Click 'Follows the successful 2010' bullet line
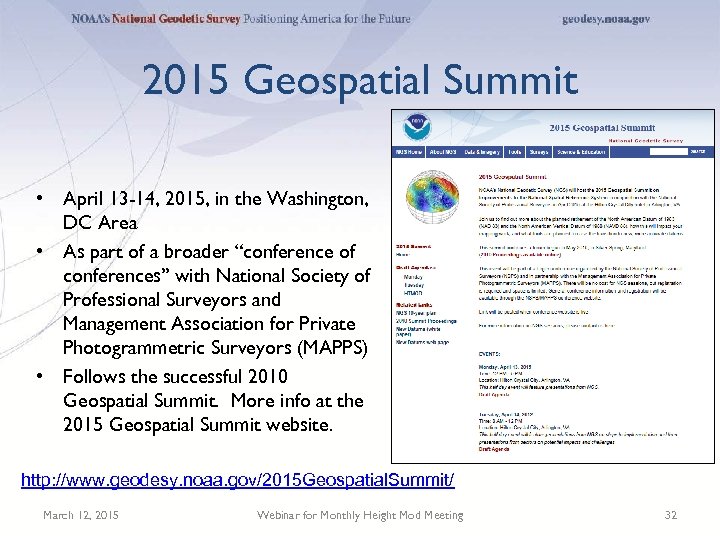The width and height of the screenshot is (720, 540). (x=175, y=377)
